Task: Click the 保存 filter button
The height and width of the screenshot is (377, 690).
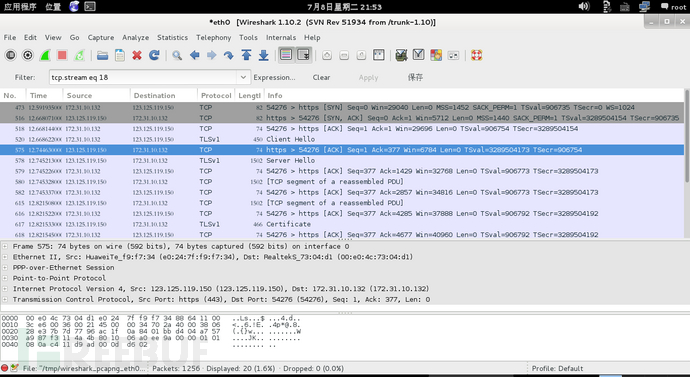Action: [x=415, y=77]
